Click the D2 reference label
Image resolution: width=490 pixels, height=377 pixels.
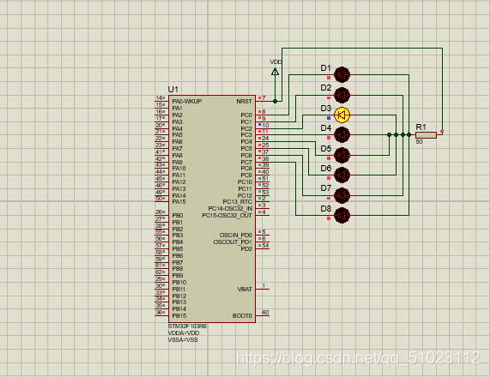pos(326,88)
